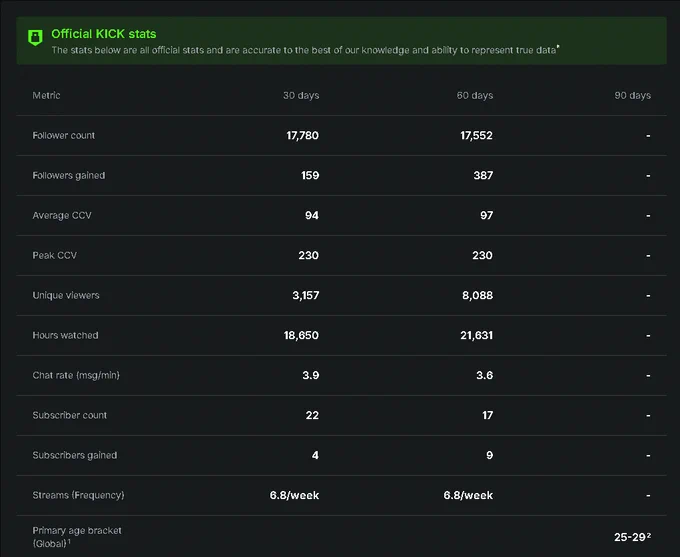Screen dimensions: 680x557
Task: Click the Follower count row label
Action: point(63,135)
